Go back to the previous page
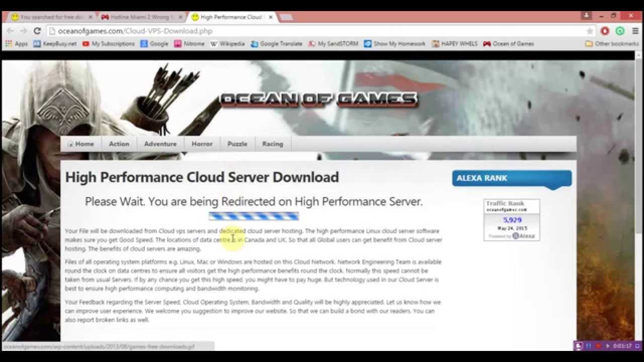Screen dimensions: 644x362 tap(10, 31)
